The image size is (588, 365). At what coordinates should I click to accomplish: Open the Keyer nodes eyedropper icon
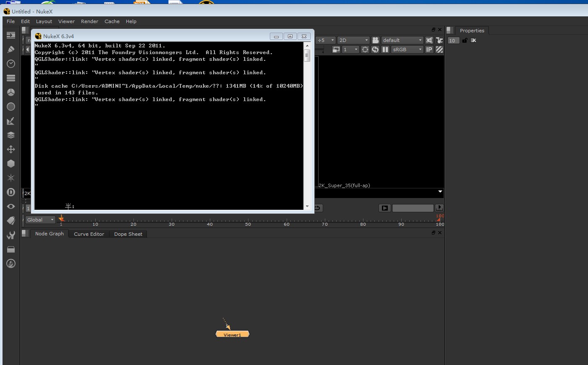point(11,121)
